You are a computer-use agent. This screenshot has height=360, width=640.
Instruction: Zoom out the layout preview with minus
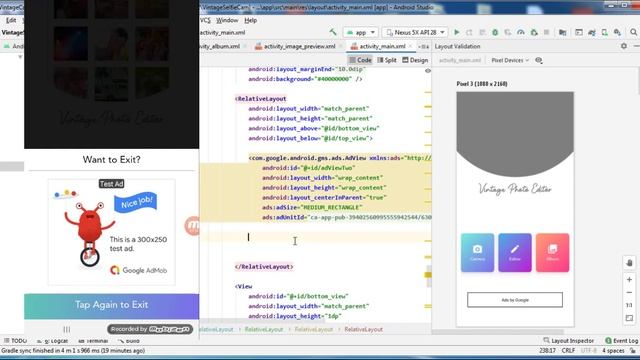pos(629,292)
